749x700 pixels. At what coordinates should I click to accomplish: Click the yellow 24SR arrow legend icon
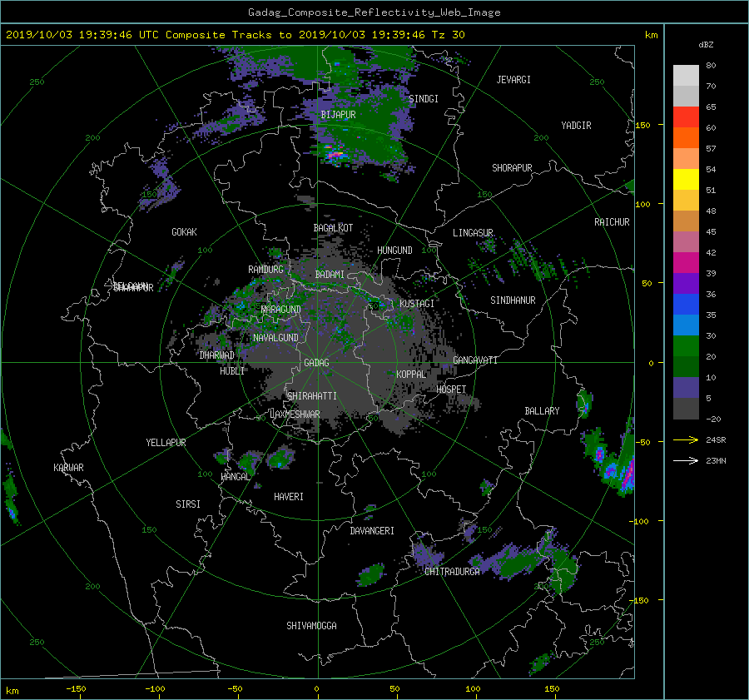click(686, 439)
